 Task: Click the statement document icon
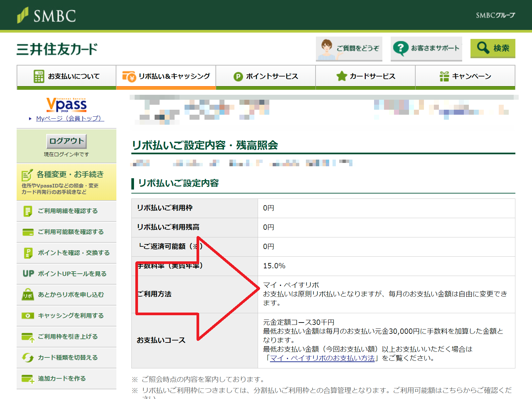pyautogui.click(x=28, y=211)
